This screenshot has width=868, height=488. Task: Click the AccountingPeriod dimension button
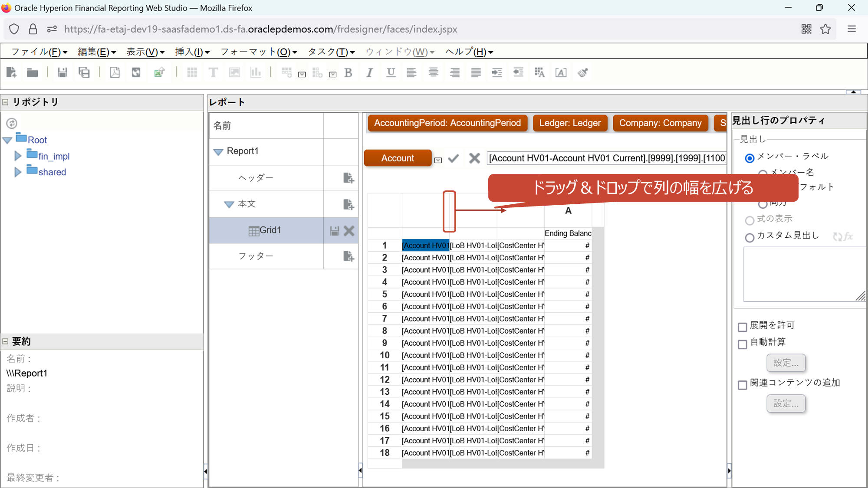click(x=447, y=123)
